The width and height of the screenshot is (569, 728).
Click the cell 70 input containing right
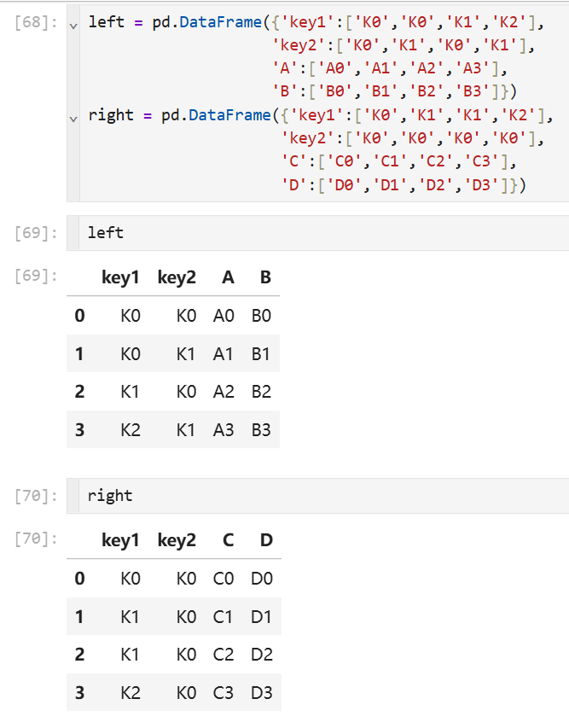click(x=324, y=495)
